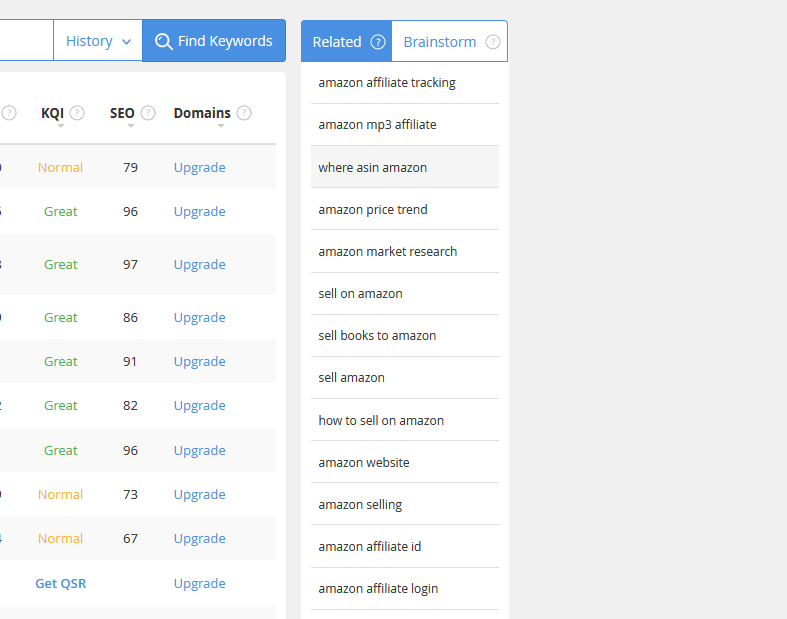Click the Domains column header
This screenshot has height=619, width=787.
(202, 113)
